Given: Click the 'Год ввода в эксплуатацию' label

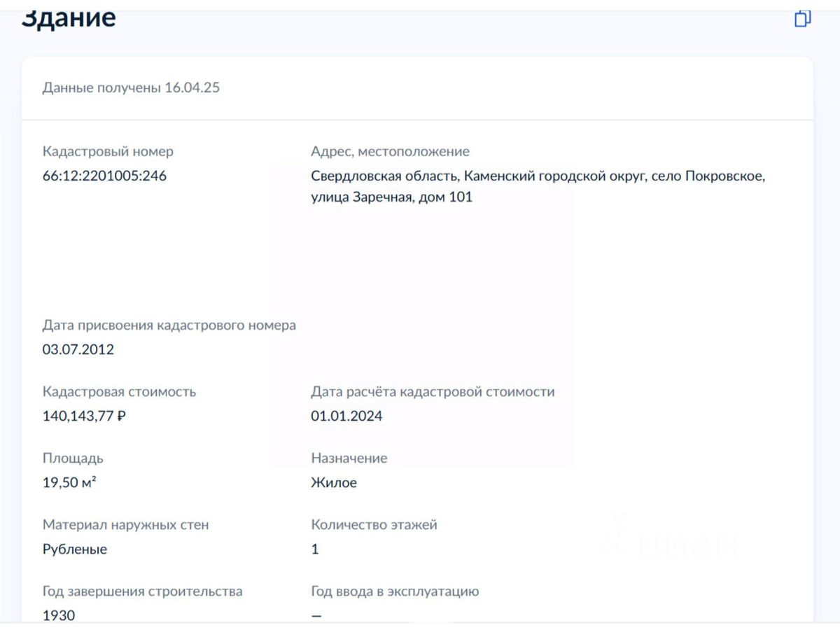Looking at the screenshot, I should click(x=395, y=591).
